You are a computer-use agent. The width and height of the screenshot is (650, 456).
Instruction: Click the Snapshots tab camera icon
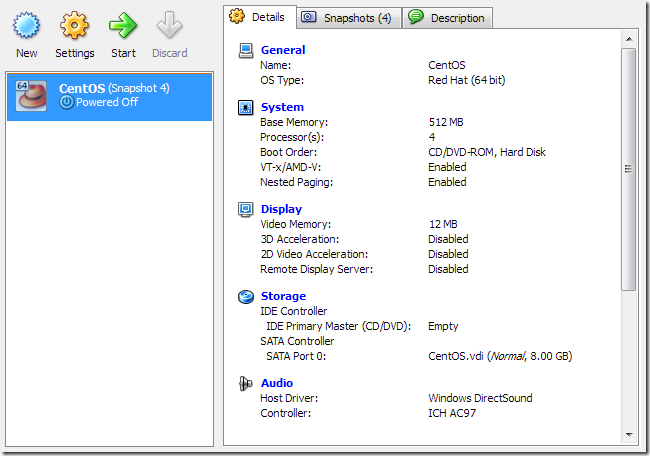(x=308, y=17)
